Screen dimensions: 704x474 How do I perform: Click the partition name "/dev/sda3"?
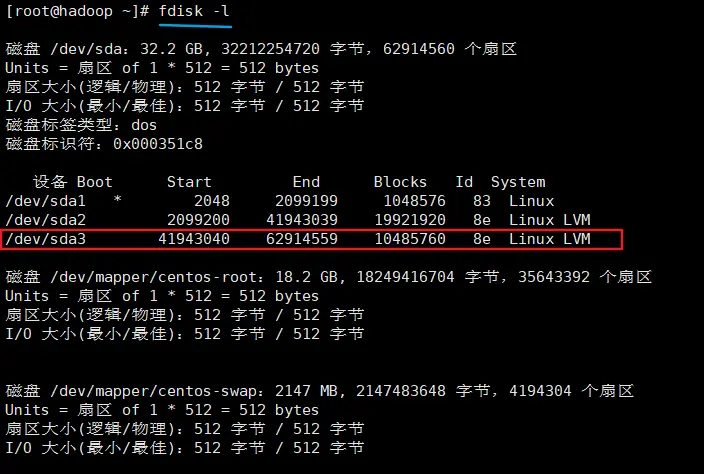click(x=45, y=239)
